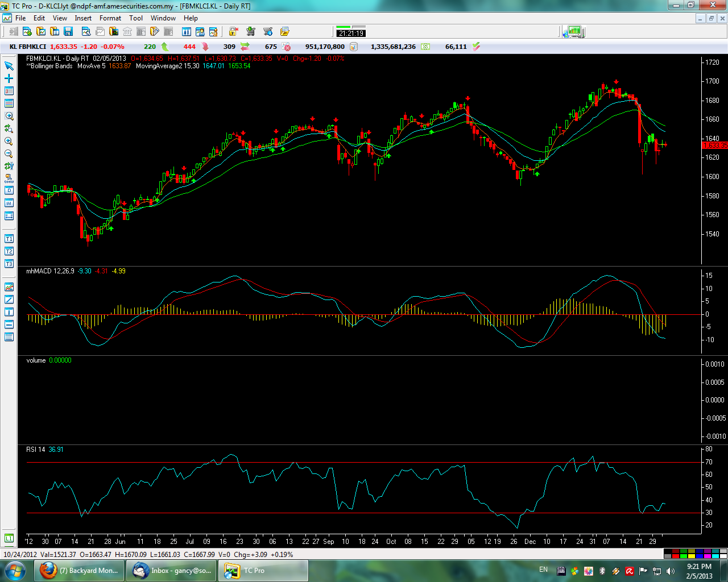Screen dimensions: 728x582
Task: Select the T1 template button
Action: tap(9, 239)
